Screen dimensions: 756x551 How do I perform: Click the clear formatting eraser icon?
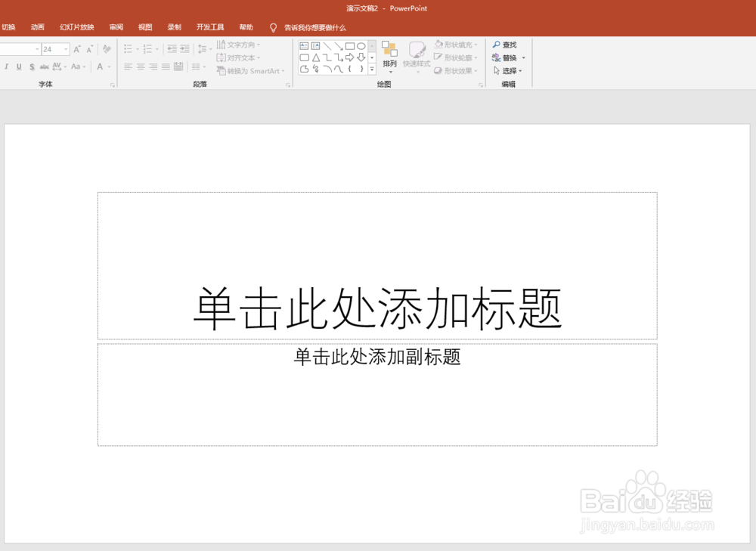[x=107, y=48]
